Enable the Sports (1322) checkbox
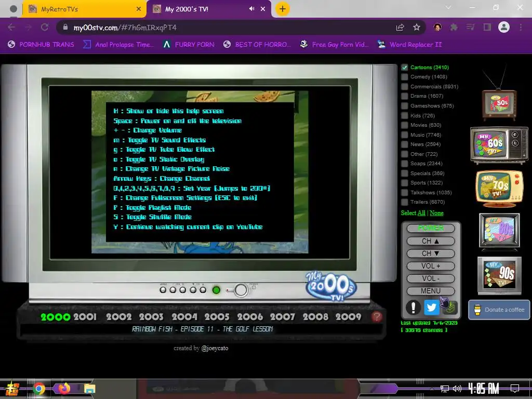The height and width of the screenshot is (399, 532). click(x=404, y=183)
